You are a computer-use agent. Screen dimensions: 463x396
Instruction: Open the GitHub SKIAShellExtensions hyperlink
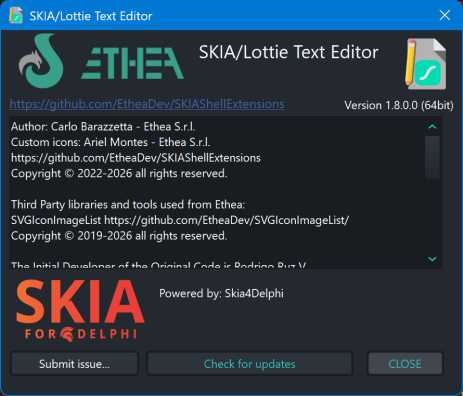(x=147, y=104)
